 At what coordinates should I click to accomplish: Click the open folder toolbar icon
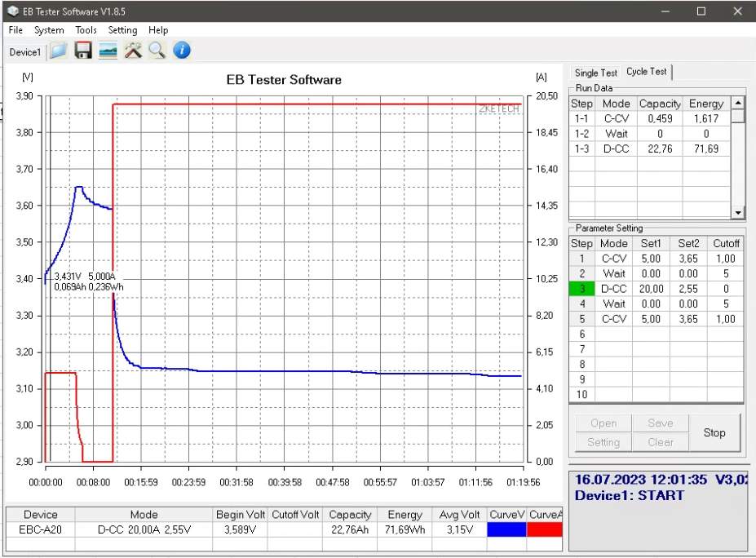pyautogui.click(x=58, y=51)
